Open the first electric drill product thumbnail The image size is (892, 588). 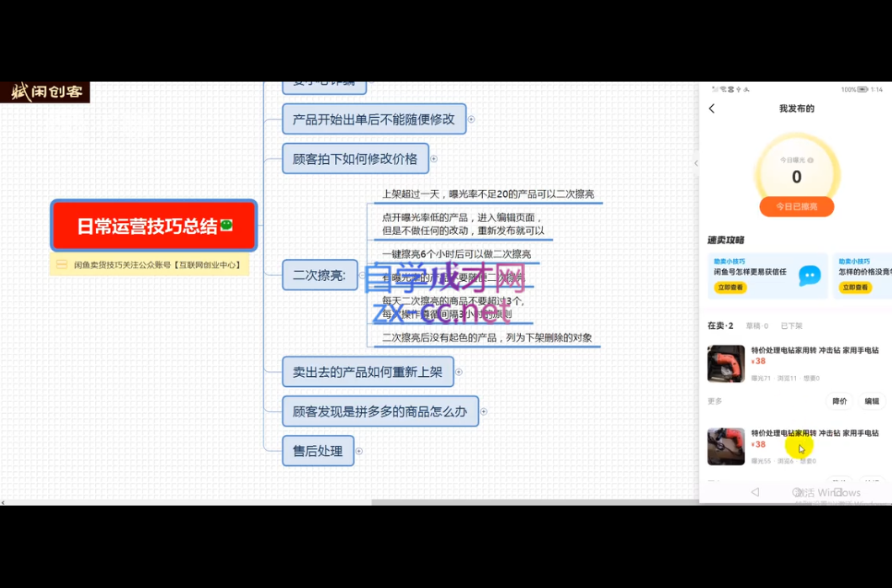point(725,363)
